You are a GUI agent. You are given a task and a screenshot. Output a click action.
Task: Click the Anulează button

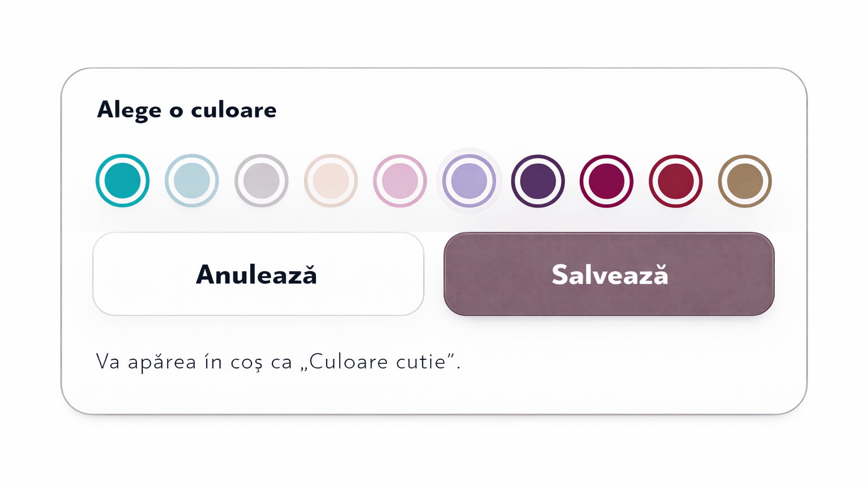point(258,275)
